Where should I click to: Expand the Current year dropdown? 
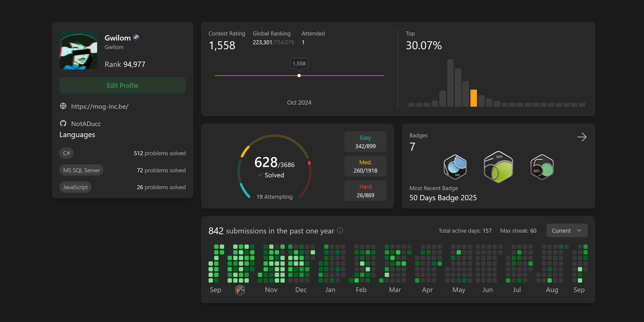pyautogui.click(x=567, y=230)
